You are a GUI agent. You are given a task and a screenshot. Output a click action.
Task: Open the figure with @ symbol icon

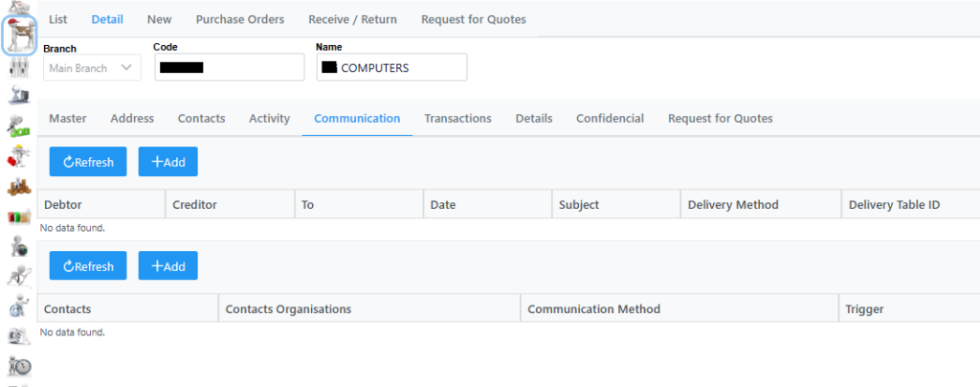pyautogui.click(x=18, y=307)
